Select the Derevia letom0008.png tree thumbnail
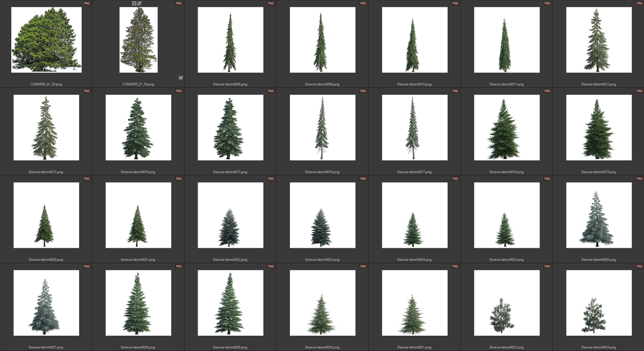The width and height of the screenshot is (644, 351). 230,40
